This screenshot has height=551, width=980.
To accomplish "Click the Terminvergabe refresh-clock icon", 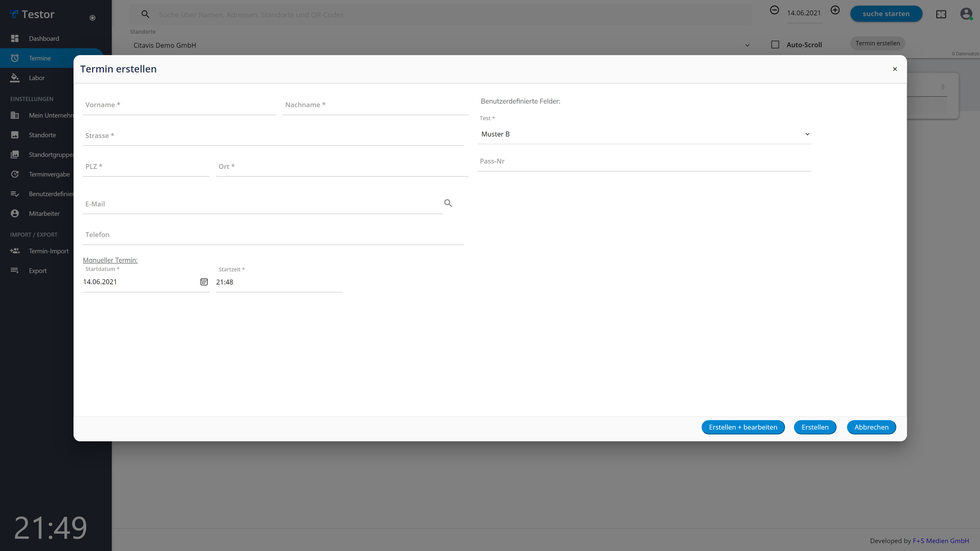I will point(15,174).
